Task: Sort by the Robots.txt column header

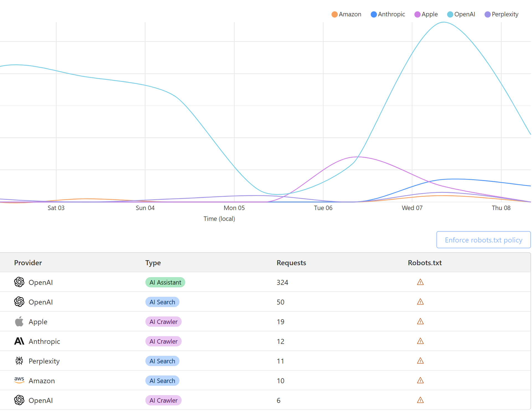Action: click(x=425, y=263)
